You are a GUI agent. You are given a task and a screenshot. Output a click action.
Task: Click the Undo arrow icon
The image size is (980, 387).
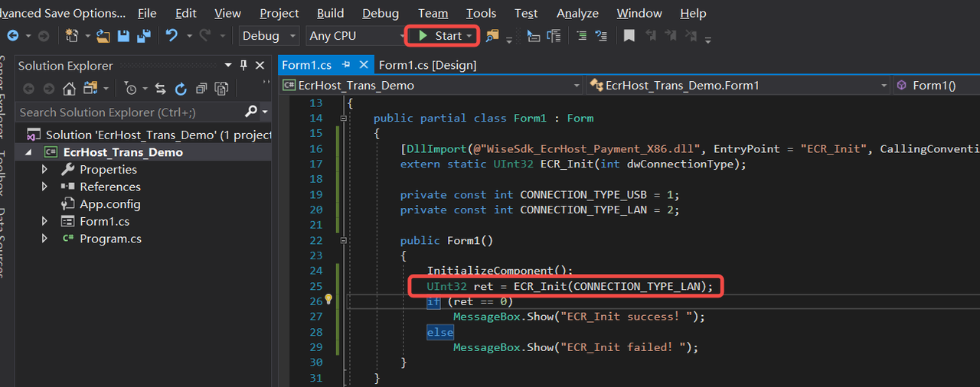click(x=171, y=36)
